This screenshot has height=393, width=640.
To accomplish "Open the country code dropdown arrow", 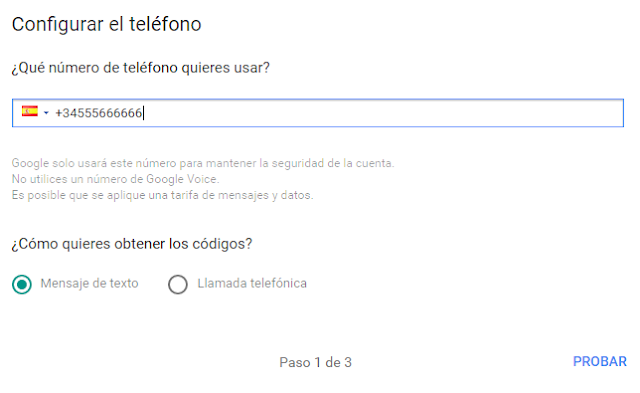I will (46, 113).
